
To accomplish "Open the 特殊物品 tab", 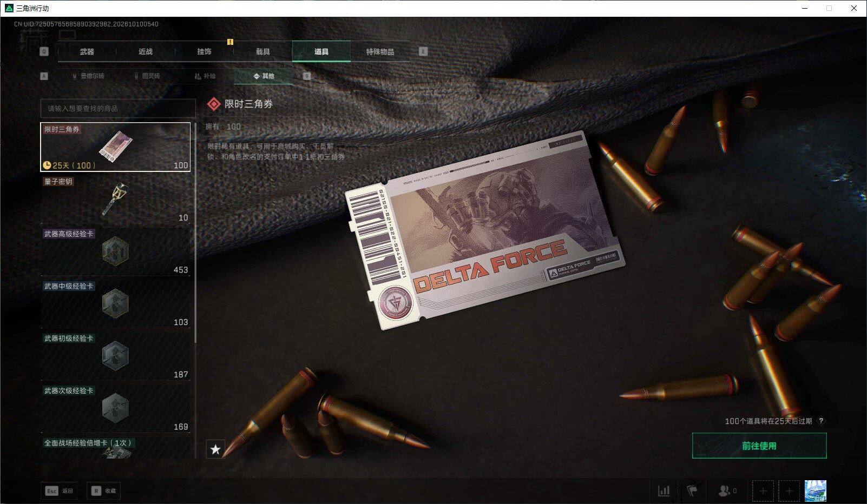I will click(380, 51).
